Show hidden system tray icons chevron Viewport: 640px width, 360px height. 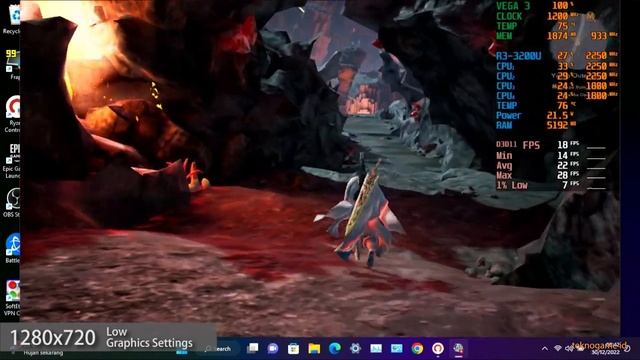544,348
